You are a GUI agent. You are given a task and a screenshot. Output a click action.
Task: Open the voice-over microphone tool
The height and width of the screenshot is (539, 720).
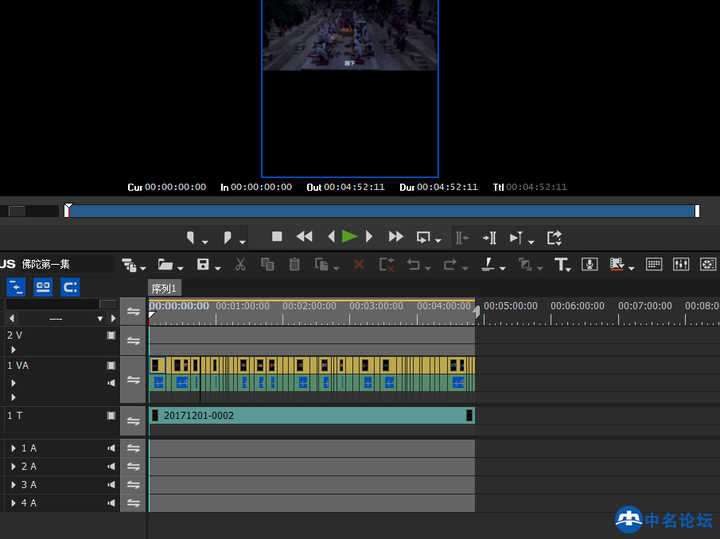(x=589, y=265)
